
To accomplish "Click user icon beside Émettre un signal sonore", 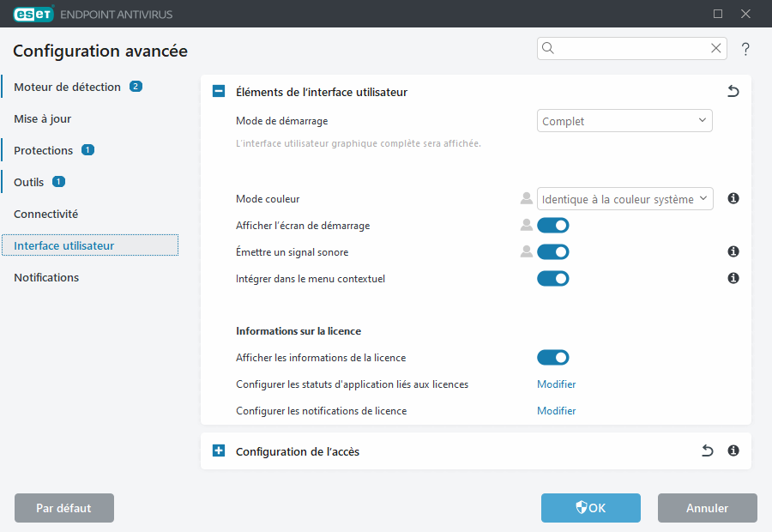I will pyautogui.click(x=527, y=251).
